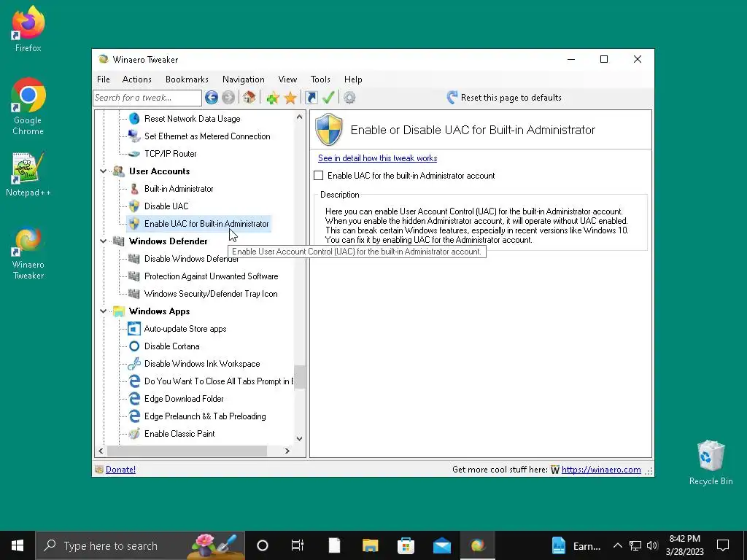Image resolution: width=747 pixels, height=560 pixels.
Task: Open settings via the gear toolbar icon
Action: [349, 98]
